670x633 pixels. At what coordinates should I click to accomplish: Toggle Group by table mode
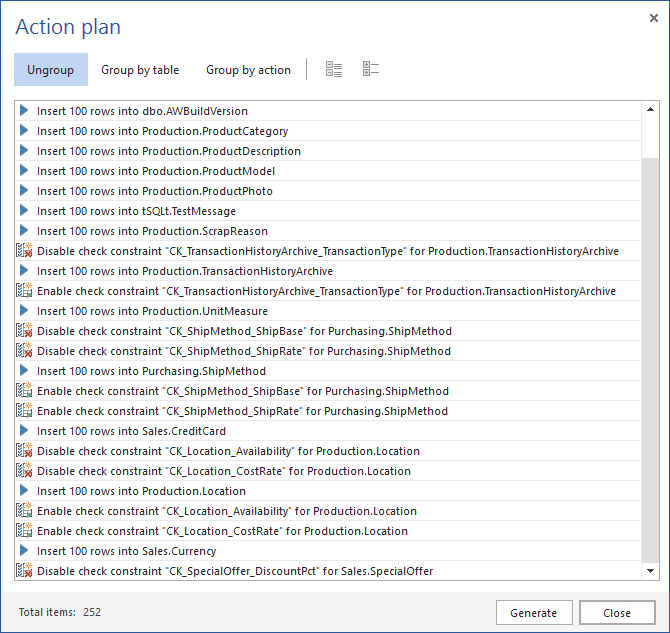(140, 70)
